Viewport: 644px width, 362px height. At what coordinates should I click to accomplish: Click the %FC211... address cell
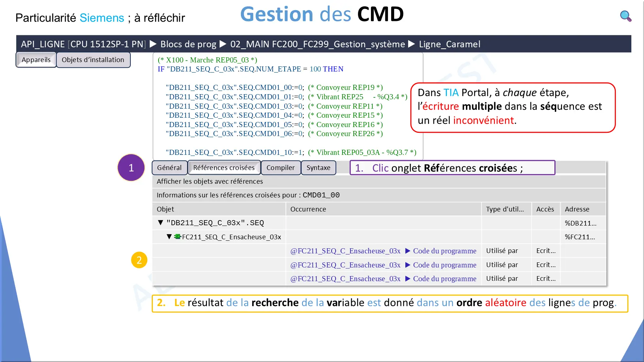point(583,237)
